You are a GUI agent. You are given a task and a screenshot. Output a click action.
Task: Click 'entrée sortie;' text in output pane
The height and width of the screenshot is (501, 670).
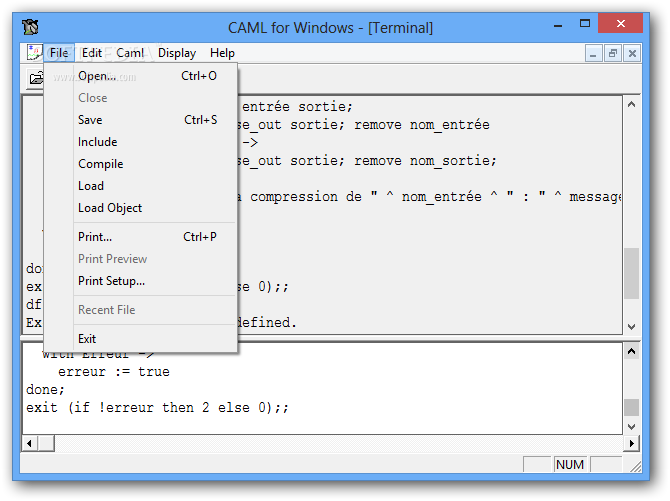coord(297,106)
